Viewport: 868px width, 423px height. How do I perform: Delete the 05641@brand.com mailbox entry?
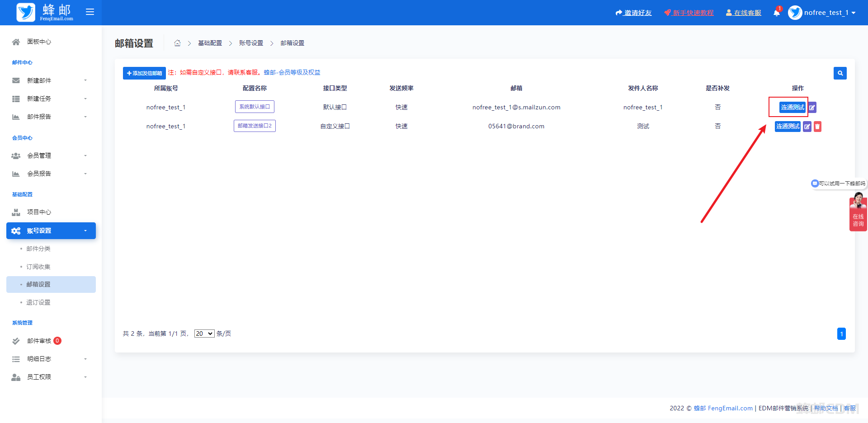pyautogui.click(x=817, y=127)
